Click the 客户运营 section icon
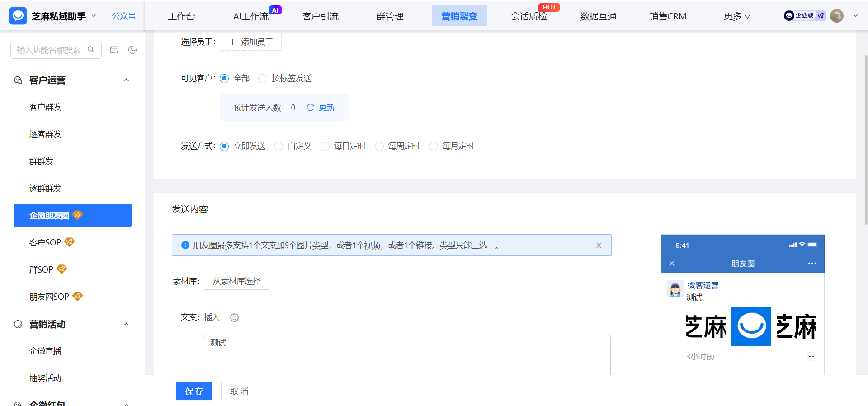The height and width of the screenshot is (406, 868). pyautogui.click(x=18, y=80)
